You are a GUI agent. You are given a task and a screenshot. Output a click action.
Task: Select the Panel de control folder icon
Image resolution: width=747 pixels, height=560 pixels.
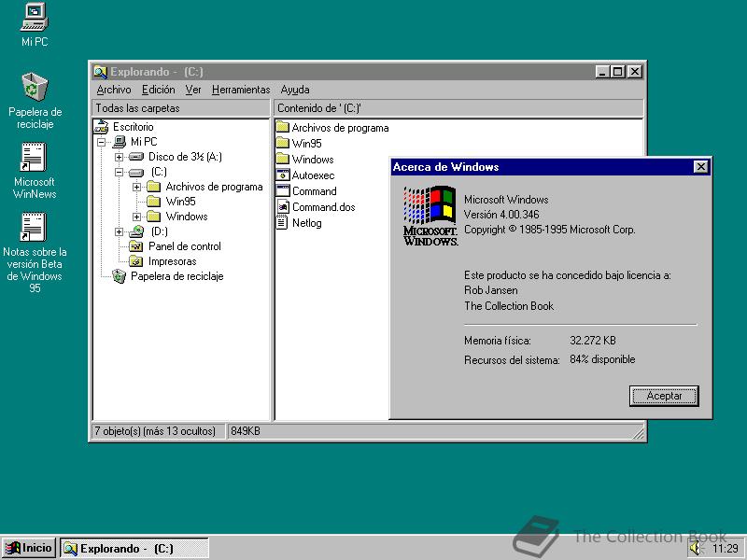pos(136,246)
